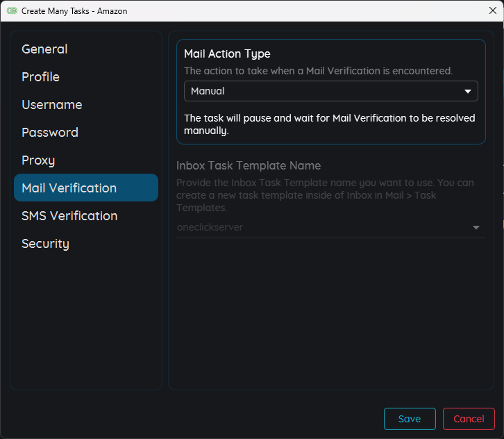The height and width of the screenshot is (439, 504).
Task: Click the Create Many Tasks - Amazon title
Action: pos(74,11)
